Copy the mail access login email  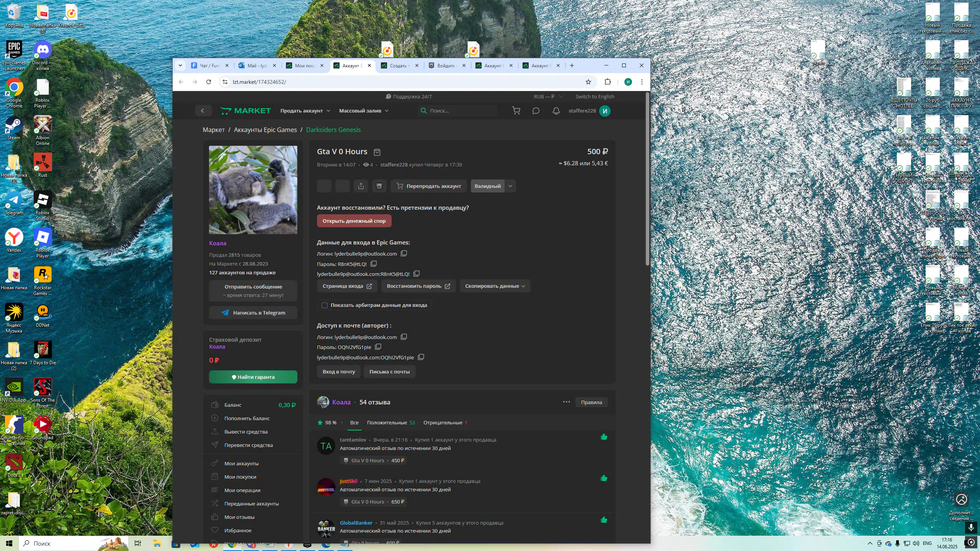(x=404, y=337)
